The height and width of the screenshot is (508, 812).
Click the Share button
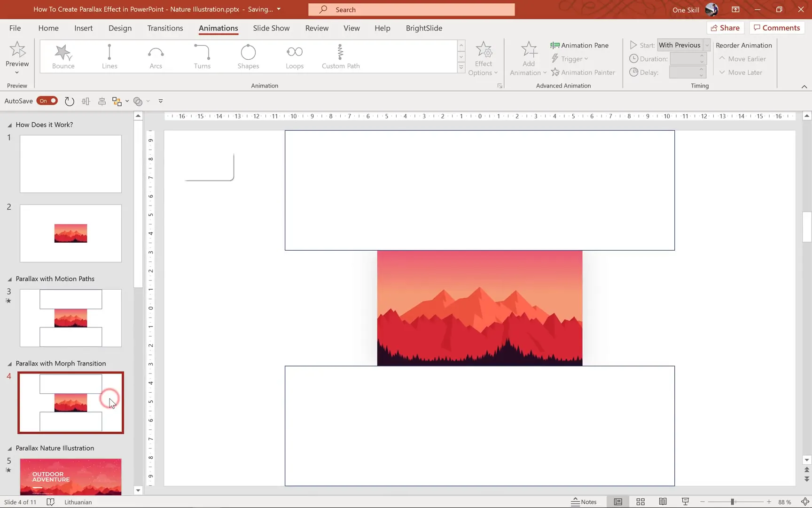click(725, 27)
